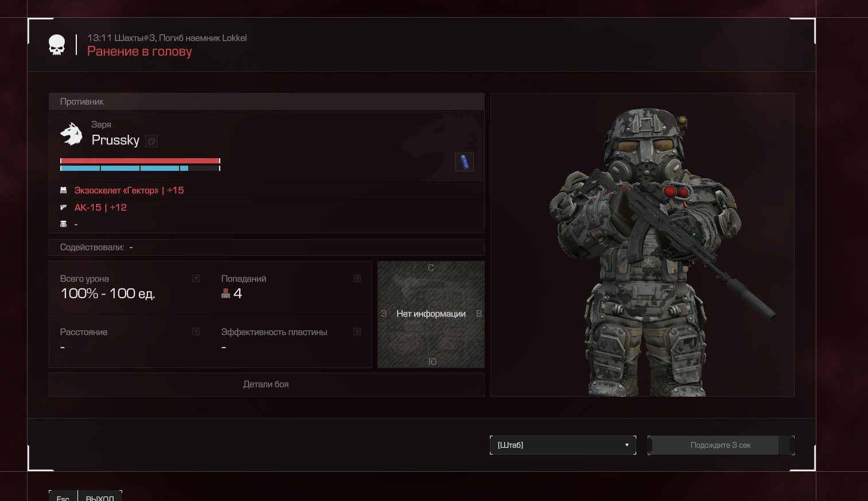The width and height of the screenshot is (868, 501).
Task: Open help icon for Попаданий
Action: [x=357, y=279]
